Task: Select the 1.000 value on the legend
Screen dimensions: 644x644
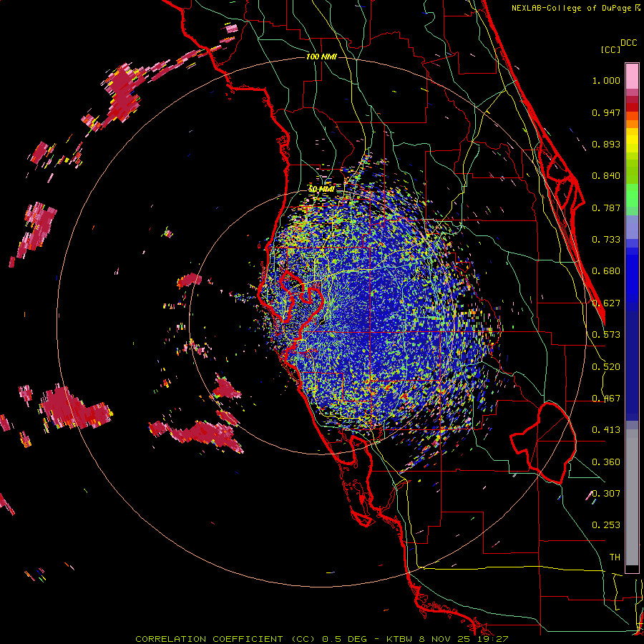Action: point(606,80)
